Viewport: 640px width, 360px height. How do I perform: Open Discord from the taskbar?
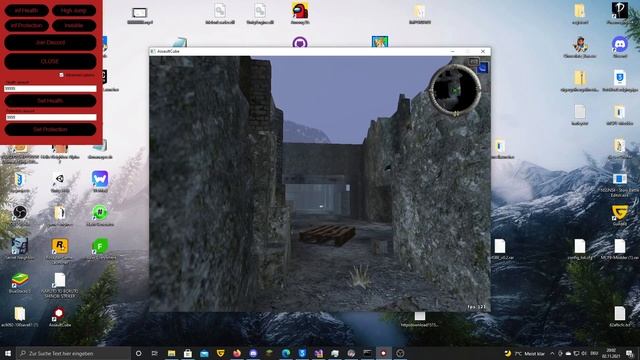[253, 353]
